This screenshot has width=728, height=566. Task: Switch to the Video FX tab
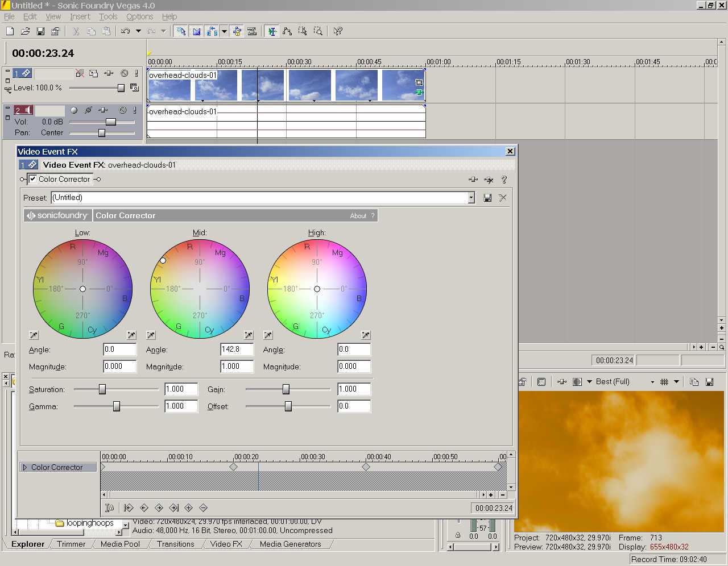click(x=226, y=544)
